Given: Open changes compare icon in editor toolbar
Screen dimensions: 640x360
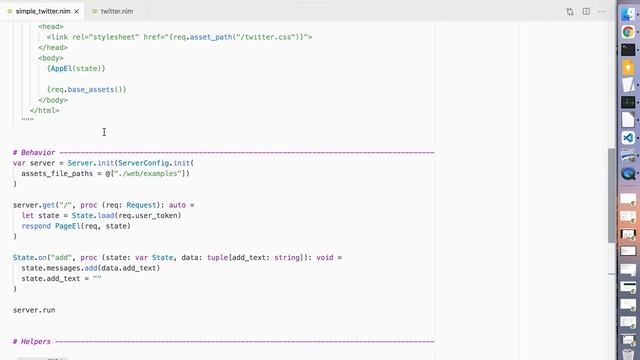Looking at the screenshot, I should click(x=570, y=11).
